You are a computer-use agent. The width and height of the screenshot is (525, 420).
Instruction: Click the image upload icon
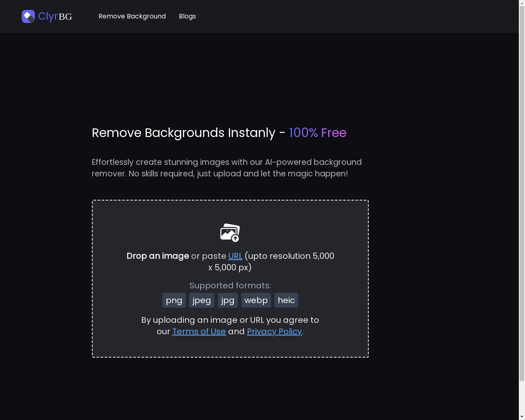tap(230, 233)
